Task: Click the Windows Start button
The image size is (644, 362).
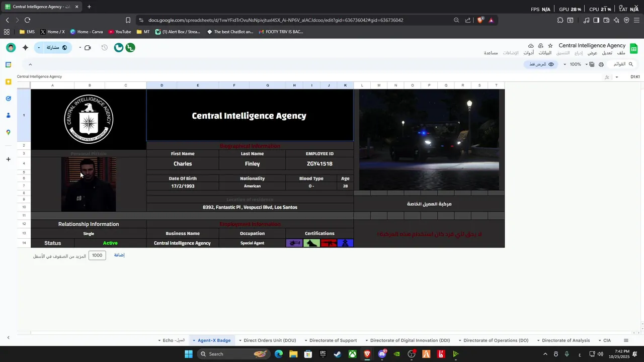Action: [188, 354]
